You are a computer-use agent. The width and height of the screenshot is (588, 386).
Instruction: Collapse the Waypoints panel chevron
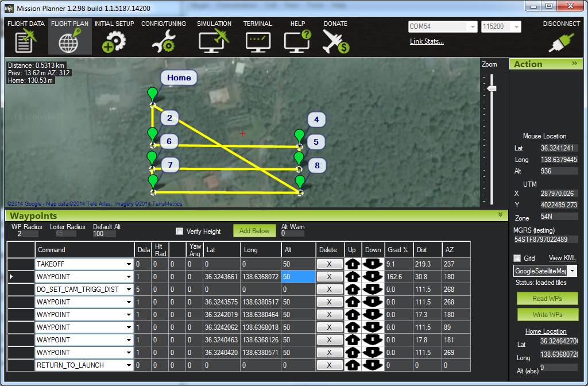coord(501,215)
